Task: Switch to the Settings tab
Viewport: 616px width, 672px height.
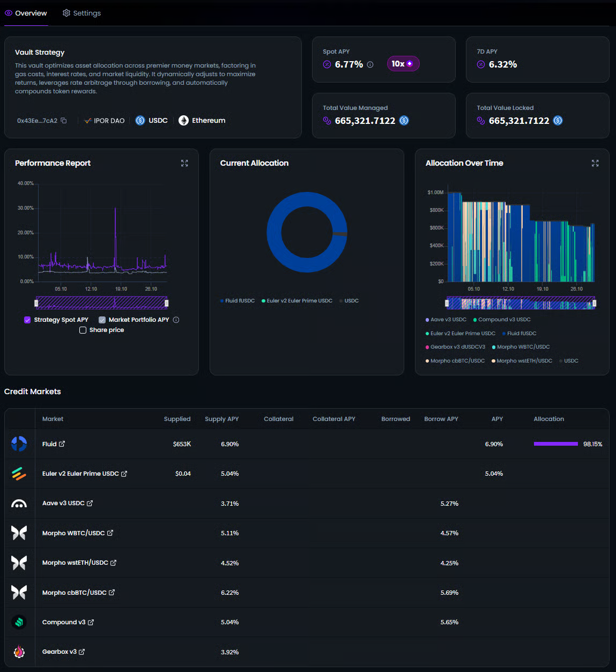Action: (x=81, y=13)
